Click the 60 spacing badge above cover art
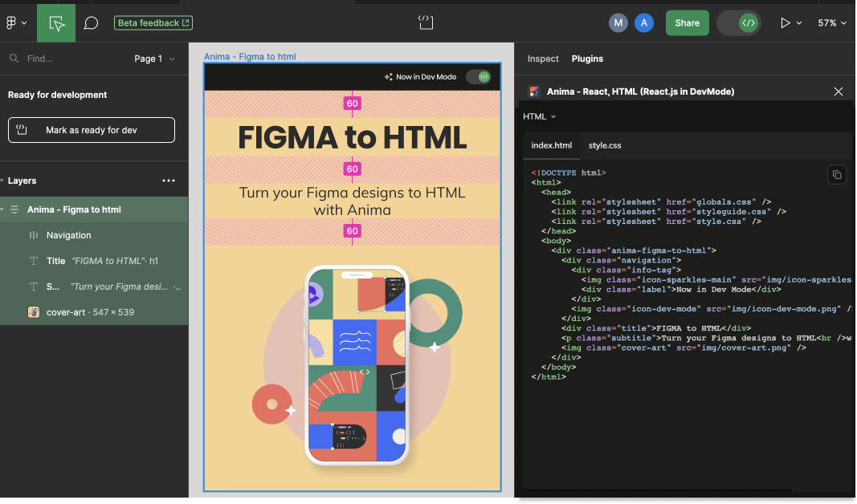The width and height of the screenshot is (857, 504). coord(352,231)
